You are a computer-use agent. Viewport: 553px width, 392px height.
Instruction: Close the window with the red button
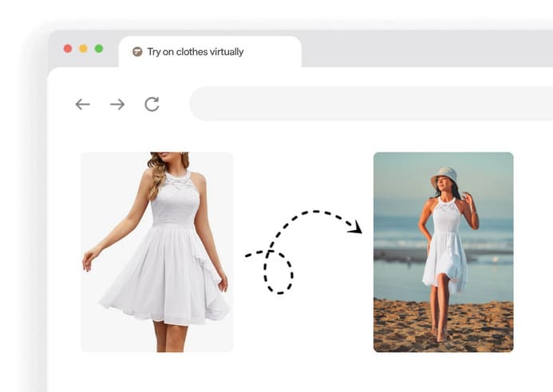point(68,49)
